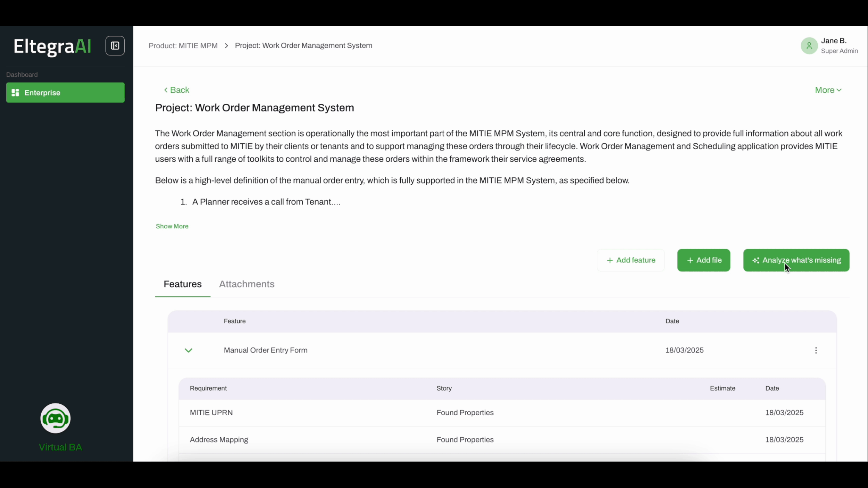Click the project title heading
Image resolution: width=868 pixels, height=488 pixels.
254,108
